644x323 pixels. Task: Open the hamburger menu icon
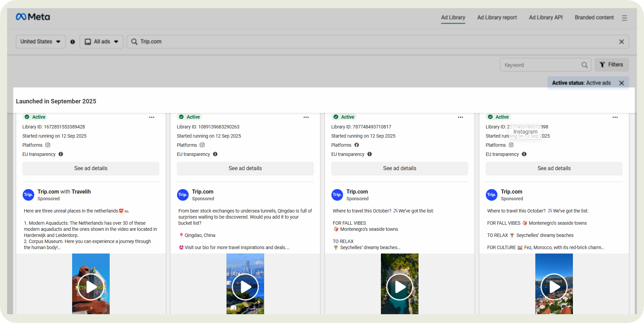tap(624, 18)
